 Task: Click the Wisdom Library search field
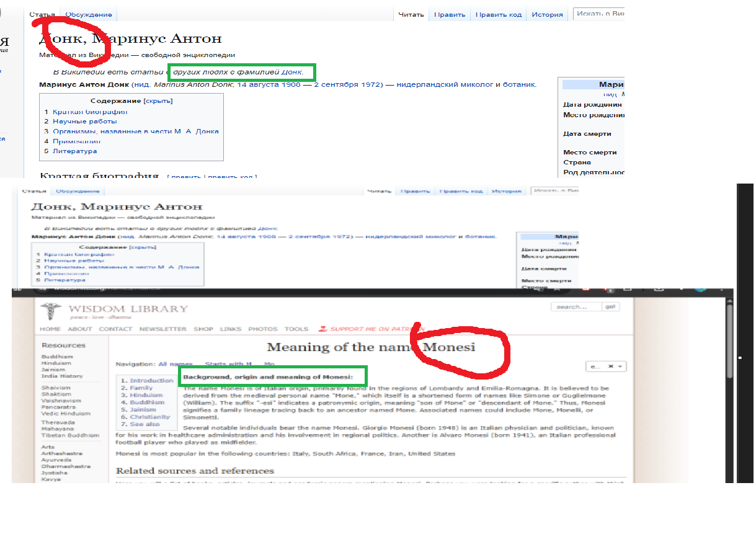(576, 307)
